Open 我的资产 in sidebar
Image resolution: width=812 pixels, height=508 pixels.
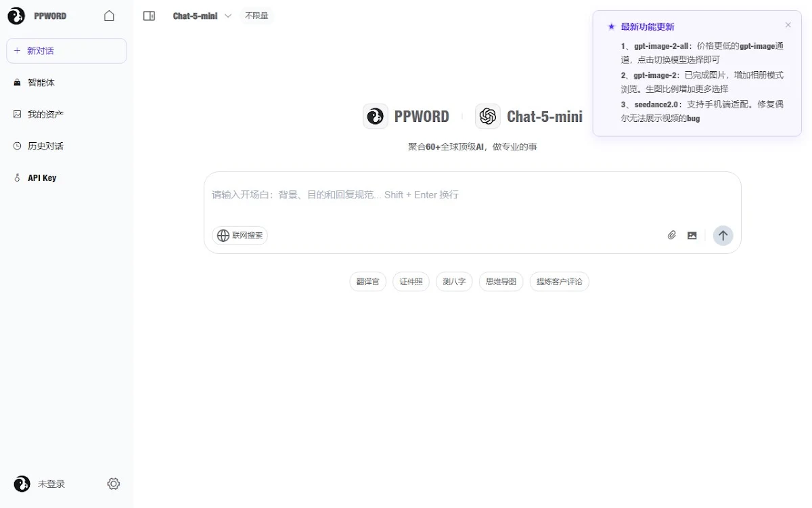coord(66,114)
